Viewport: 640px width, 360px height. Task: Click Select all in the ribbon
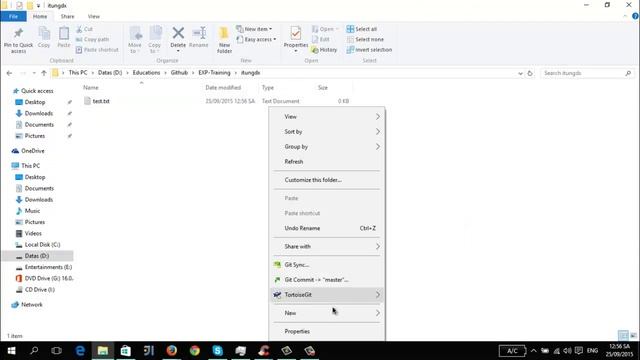[x=362, y=29]
